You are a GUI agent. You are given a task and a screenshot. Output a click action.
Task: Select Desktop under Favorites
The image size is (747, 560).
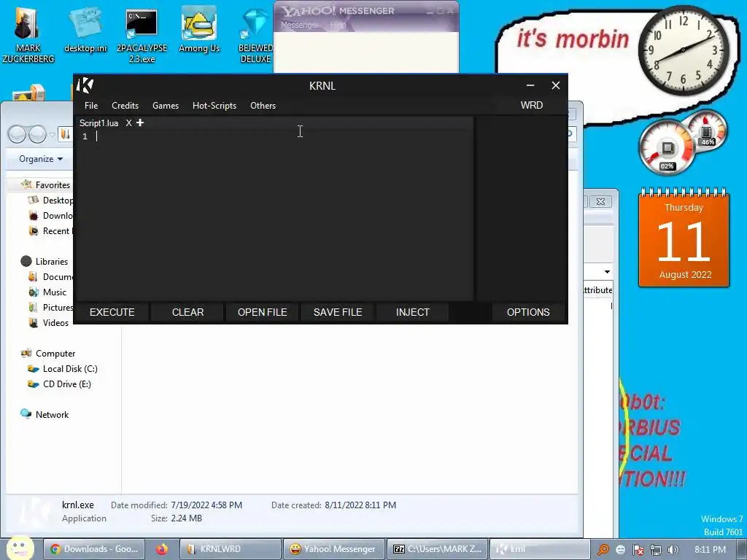(50, 201)
